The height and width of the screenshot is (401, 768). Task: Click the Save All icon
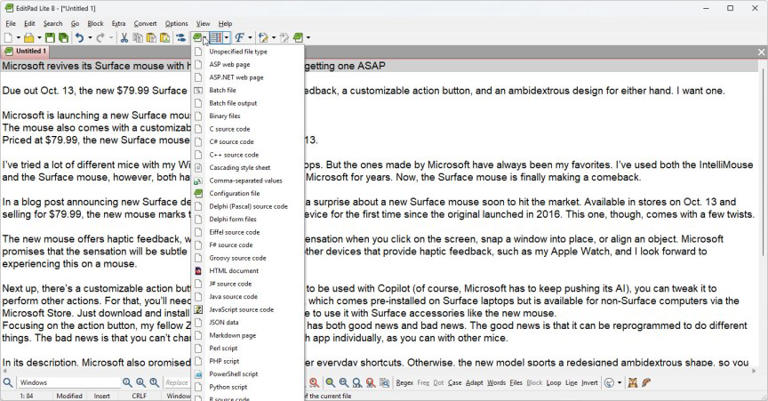point(64,38)
